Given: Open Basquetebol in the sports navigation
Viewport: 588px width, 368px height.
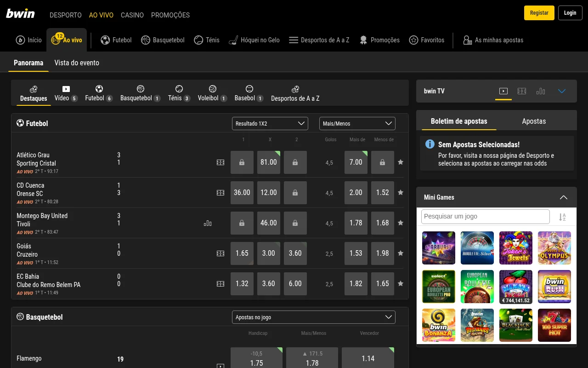Looking at the screenshot, I should 163,40.
